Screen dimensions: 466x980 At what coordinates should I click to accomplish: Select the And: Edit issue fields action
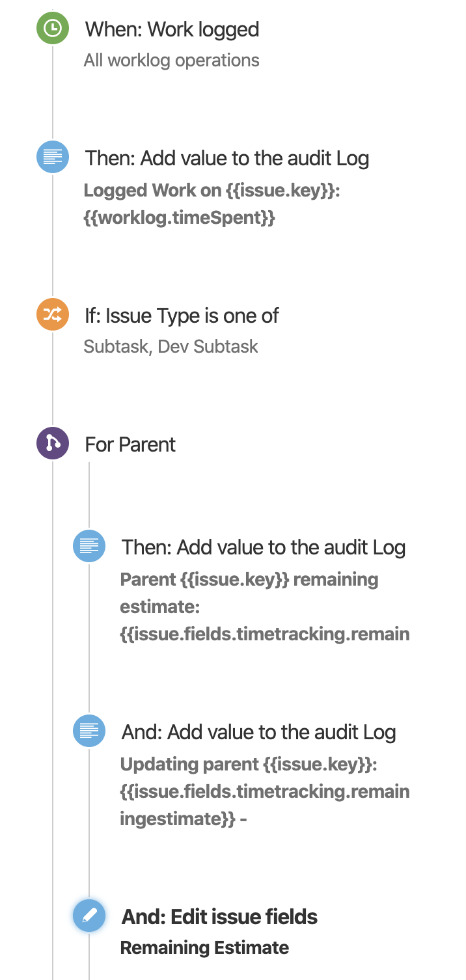point(219,916)
